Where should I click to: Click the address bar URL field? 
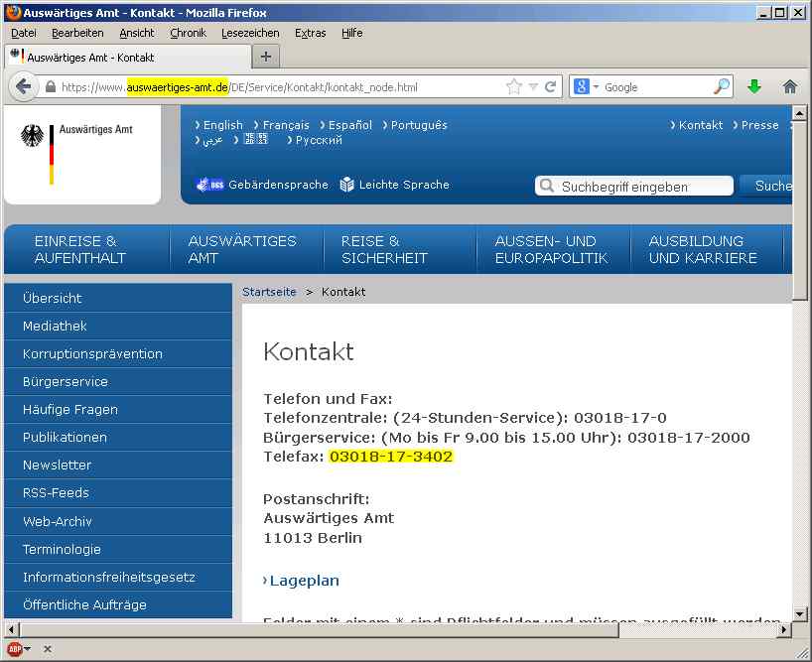pyautogui.click(x=280, y=87)
